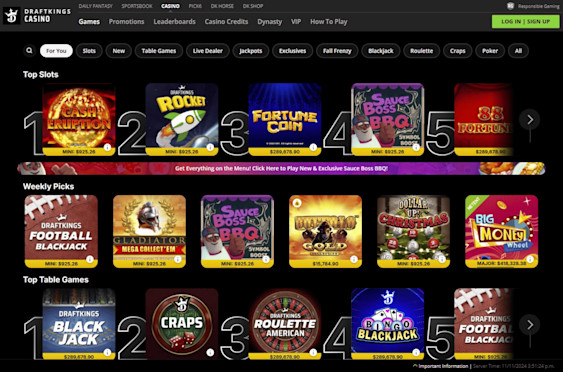Open the Games nav tab

pyautogui.click(x=89, y=22)
